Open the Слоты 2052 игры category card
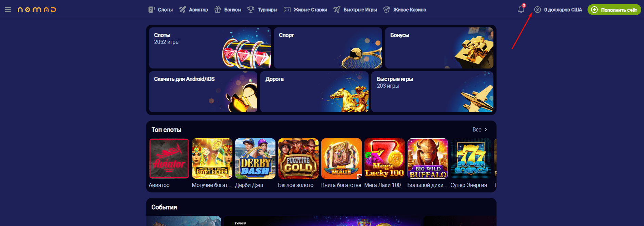The image size is (644, 226). (x=210, y=48)
